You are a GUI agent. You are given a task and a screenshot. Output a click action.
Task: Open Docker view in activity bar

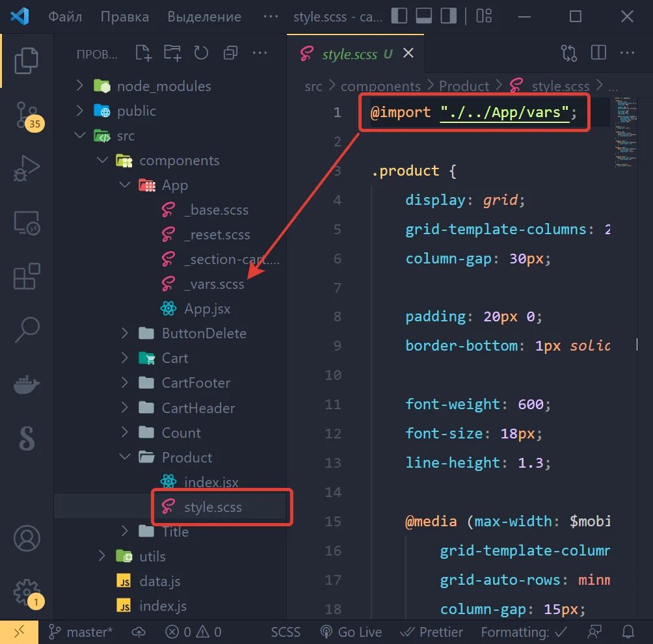[x=26, y=384]
